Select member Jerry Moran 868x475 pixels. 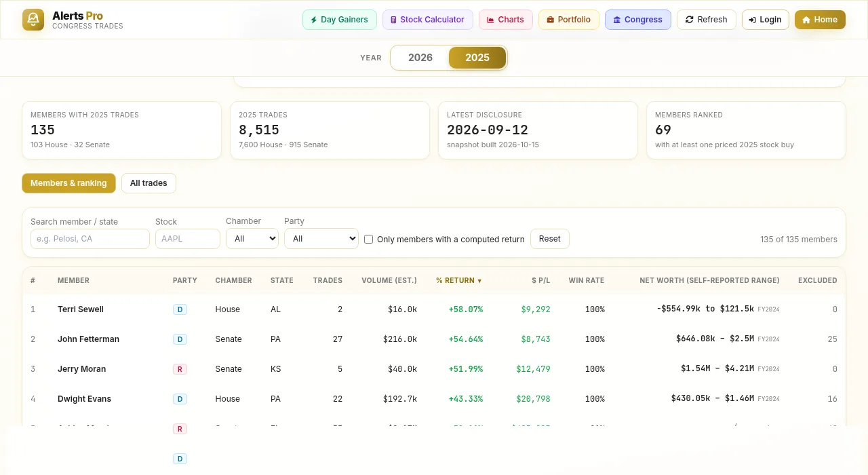click(81, 369)
